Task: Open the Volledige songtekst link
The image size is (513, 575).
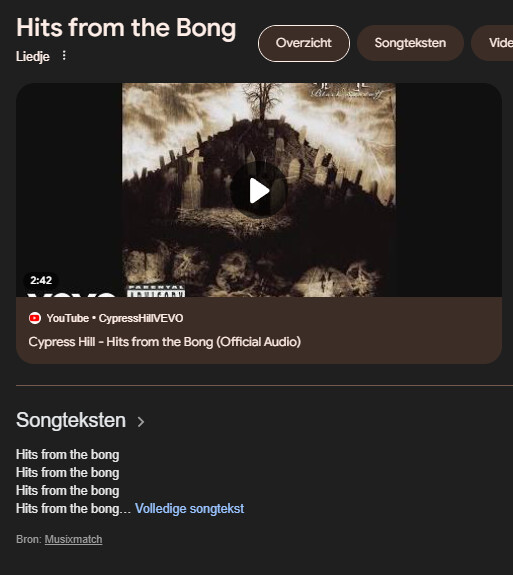Action: point(189,509)
